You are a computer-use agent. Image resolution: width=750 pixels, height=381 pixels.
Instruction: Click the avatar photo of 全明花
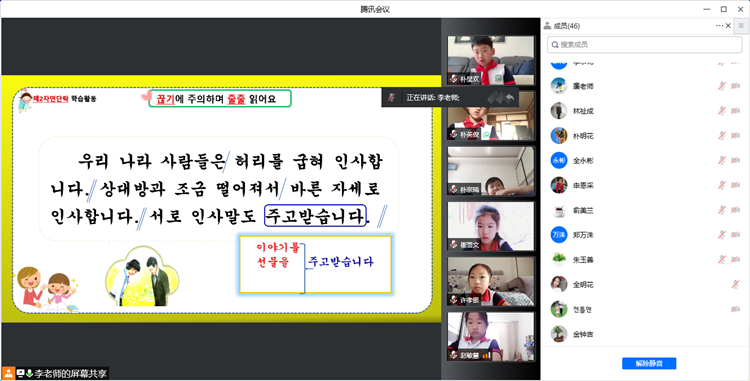click(559, 284)
